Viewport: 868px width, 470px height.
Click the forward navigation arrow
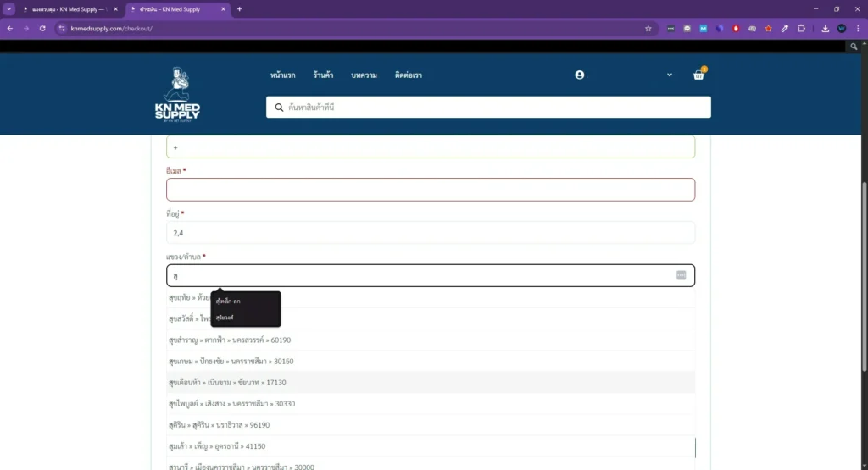(x=26, y=28)
